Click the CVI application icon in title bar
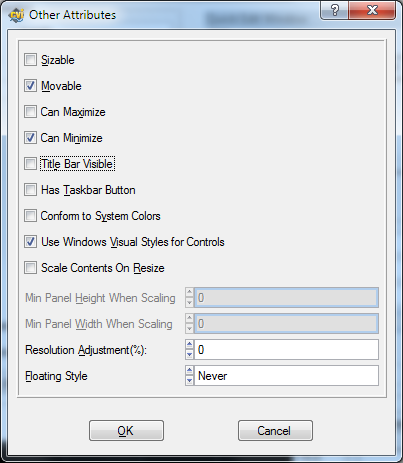 point(16,15)
